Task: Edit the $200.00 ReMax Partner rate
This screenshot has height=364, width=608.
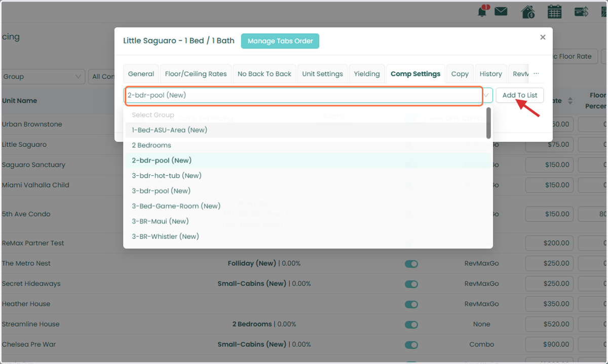Action: pyautogui.click(x=550, y=243)
